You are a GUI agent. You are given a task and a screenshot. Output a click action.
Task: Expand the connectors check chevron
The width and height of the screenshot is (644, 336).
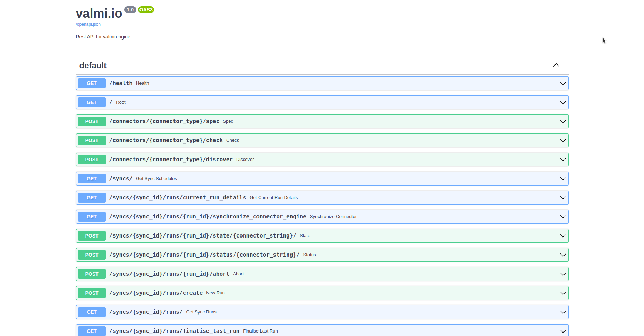tap(563, 140)
